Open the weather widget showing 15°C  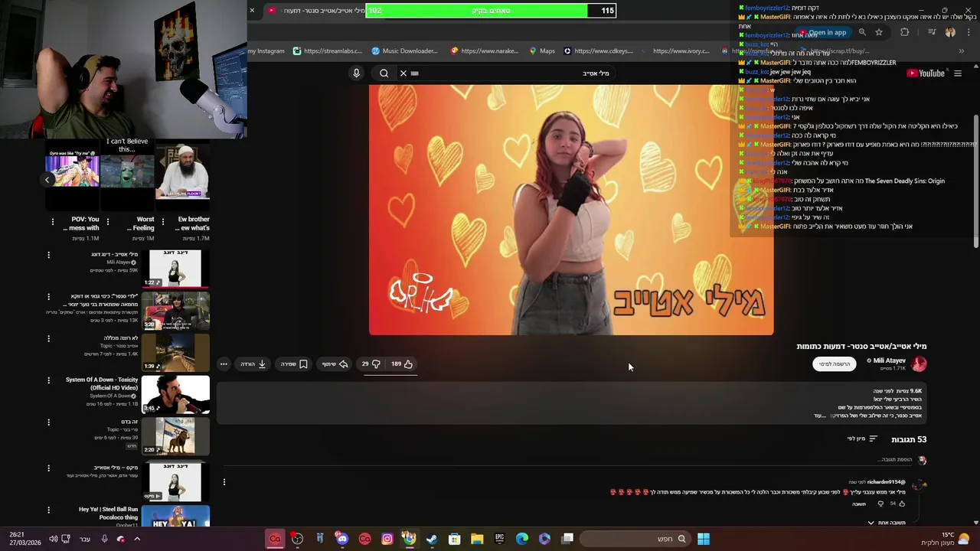[943, 539]
